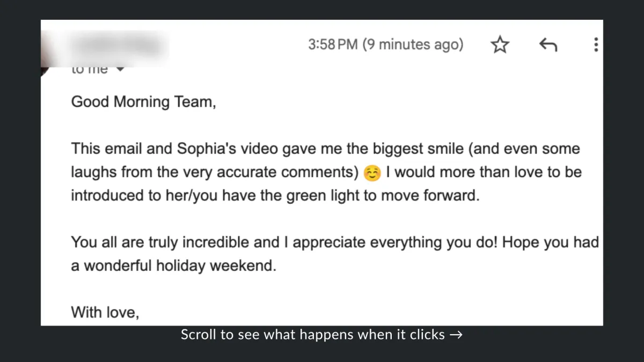Click the arrow after the scroll caption
Screen dimensions: 644x362
tap(456, 335)
